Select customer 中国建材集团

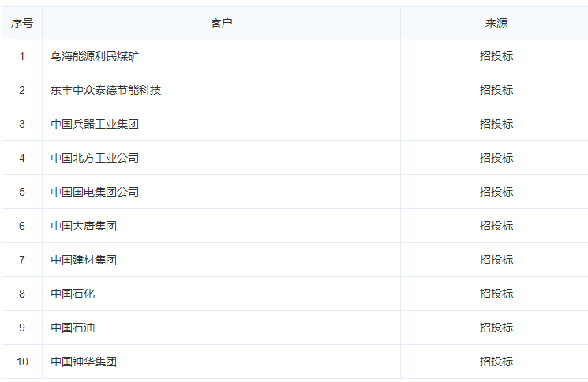[84, 260]
